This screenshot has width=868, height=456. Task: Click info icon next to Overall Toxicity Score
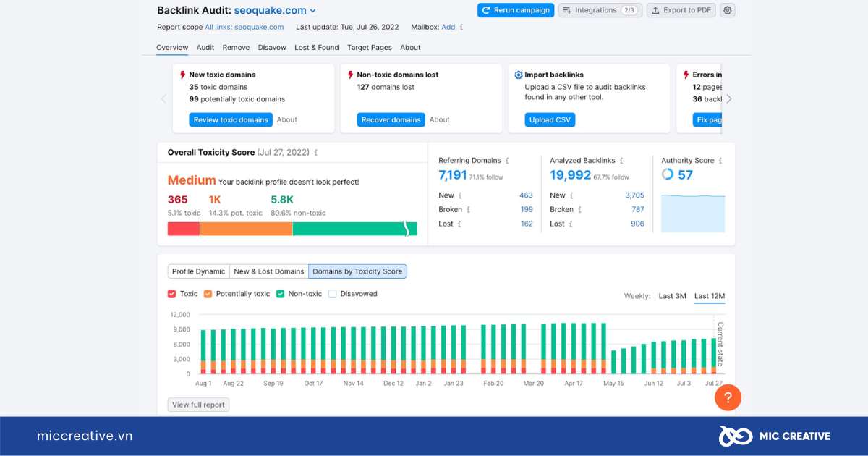[316, 153]
